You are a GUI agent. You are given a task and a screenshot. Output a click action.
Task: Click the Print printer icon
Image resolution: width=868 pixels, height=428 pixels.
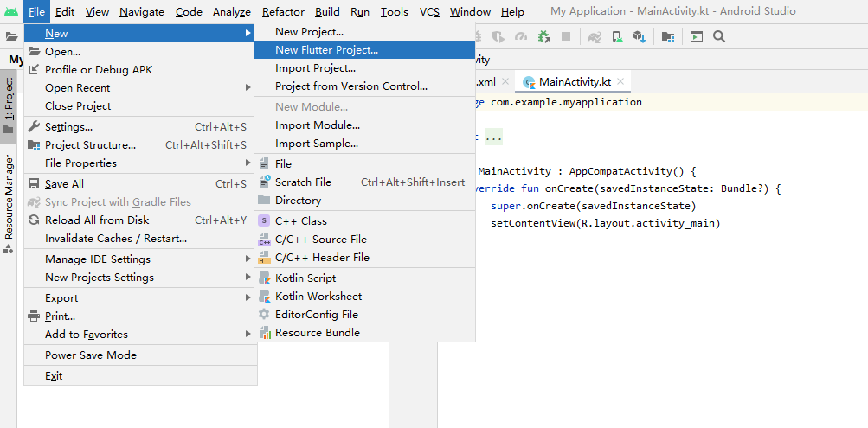(x=35, y=316)
